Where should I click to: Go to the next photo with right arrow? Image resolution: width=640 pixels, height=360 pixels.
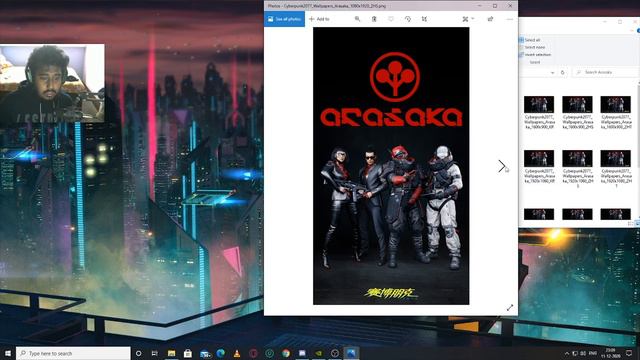pyautogui.click(x=502, y=166)
